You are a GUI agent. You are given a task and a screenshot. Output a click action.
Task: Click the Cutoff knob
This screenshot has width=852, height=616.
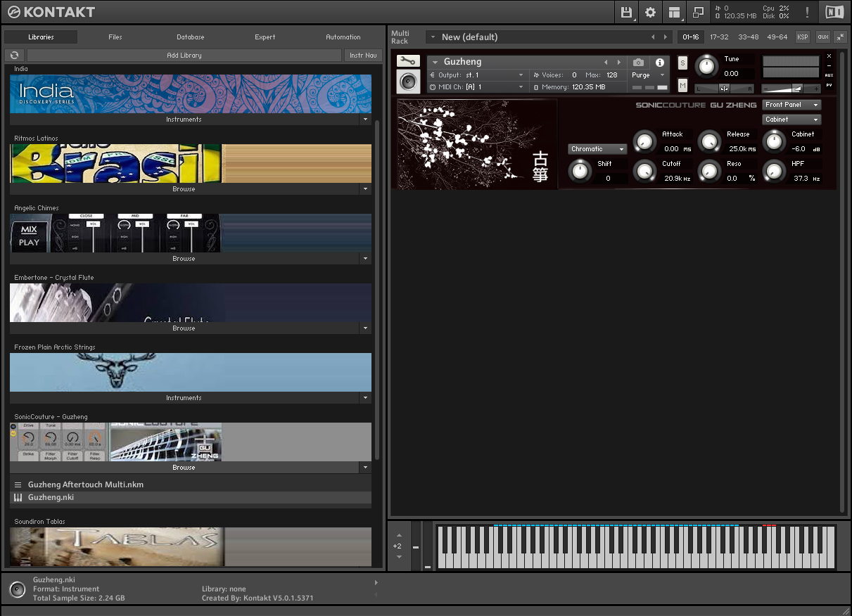(x=644, y=171)
